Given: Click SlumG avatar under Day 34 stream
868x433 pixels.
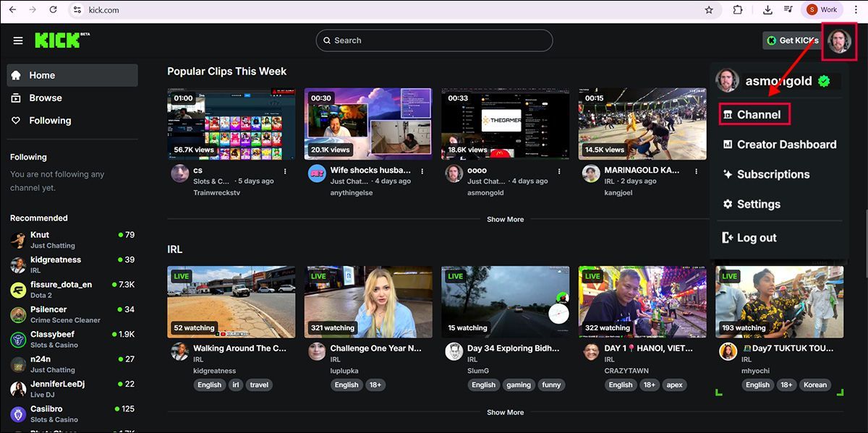Looking at the screenshot, I should 454,351.
